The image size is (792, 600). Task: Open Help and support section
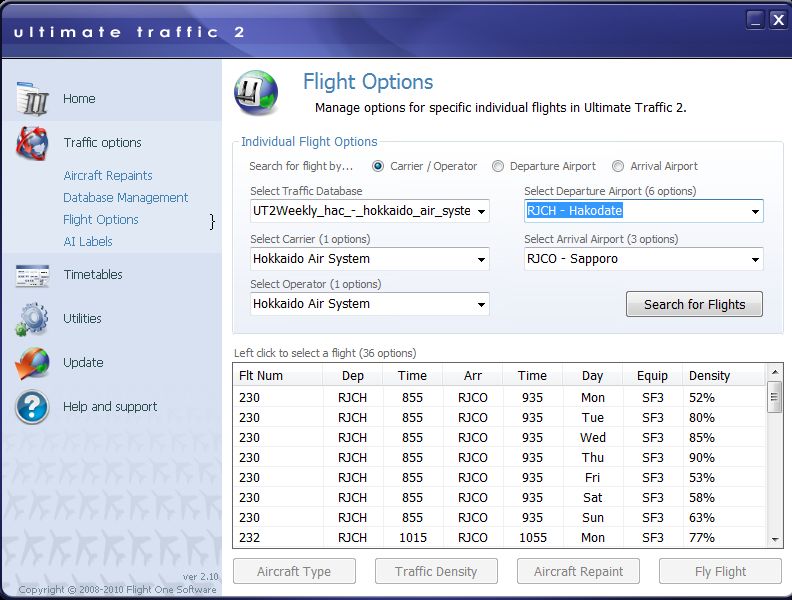pyautogui.click(x=110, y=407)
